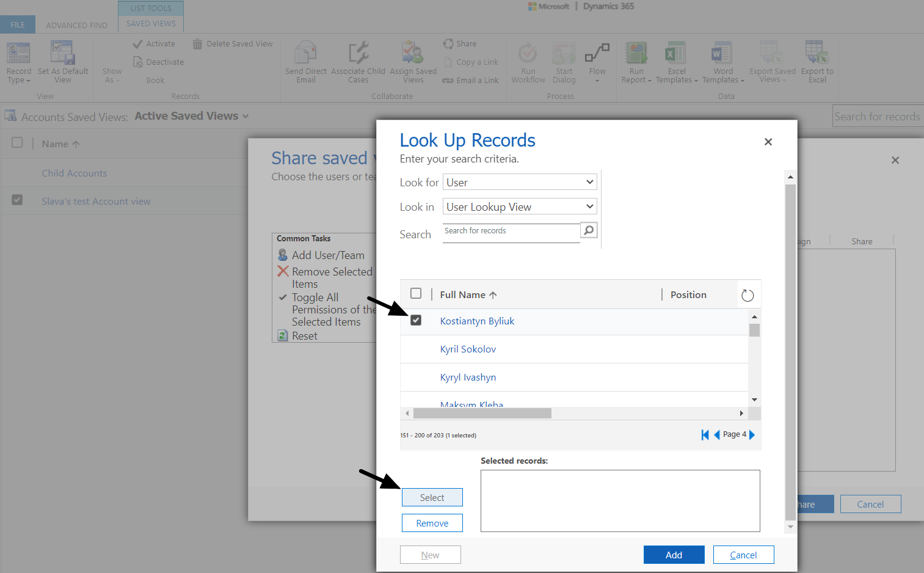The width and height of the screenshot is (924, 573).
Task: Click the Associate Child Cases icon
Action: [x=358, y=53]
